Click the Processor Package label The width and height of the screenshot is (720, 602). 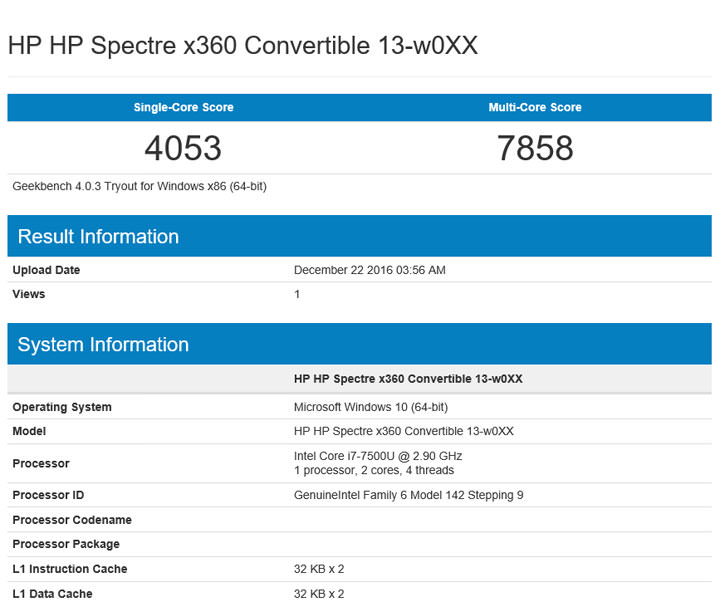66,544
